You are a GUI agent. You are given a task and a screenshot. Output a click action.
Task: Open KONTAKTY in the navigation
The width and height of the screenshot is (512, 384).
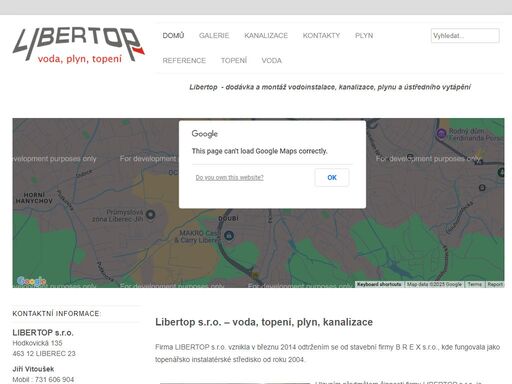point(321,35)
